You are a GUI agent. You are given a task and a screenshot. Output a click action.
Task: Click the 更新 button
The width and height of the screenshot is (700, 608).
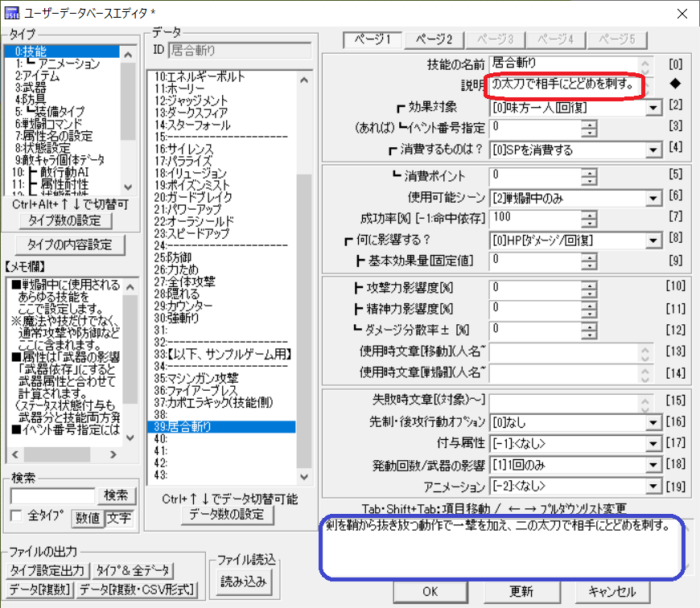pyautogui.click(x=521, y=591)
